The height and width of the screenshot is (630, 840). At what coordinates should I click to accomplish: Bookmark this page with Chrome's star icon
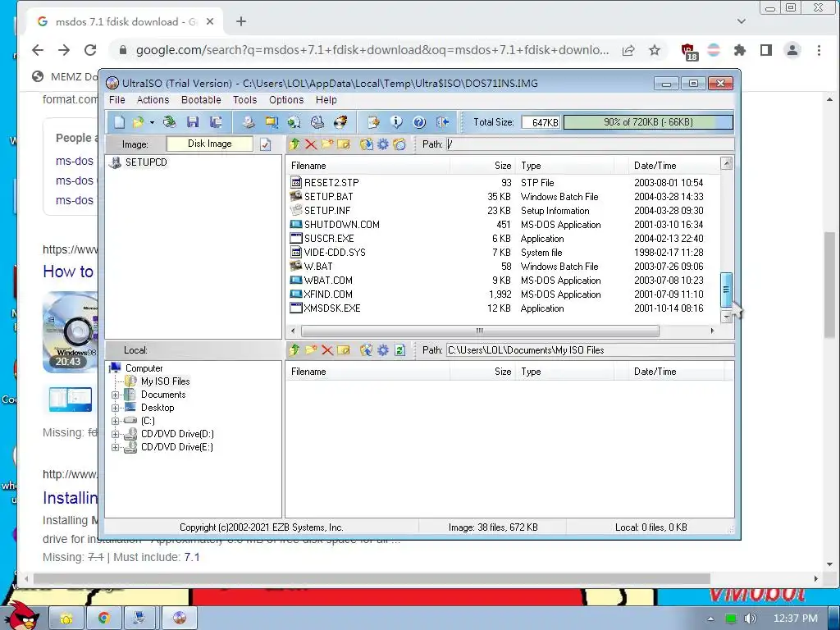[x=655, y=50]
